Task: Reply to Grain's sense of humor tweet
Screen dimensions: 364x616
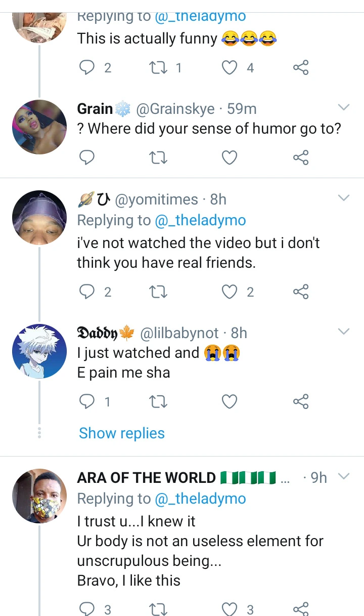Action: tap(87, 158)
